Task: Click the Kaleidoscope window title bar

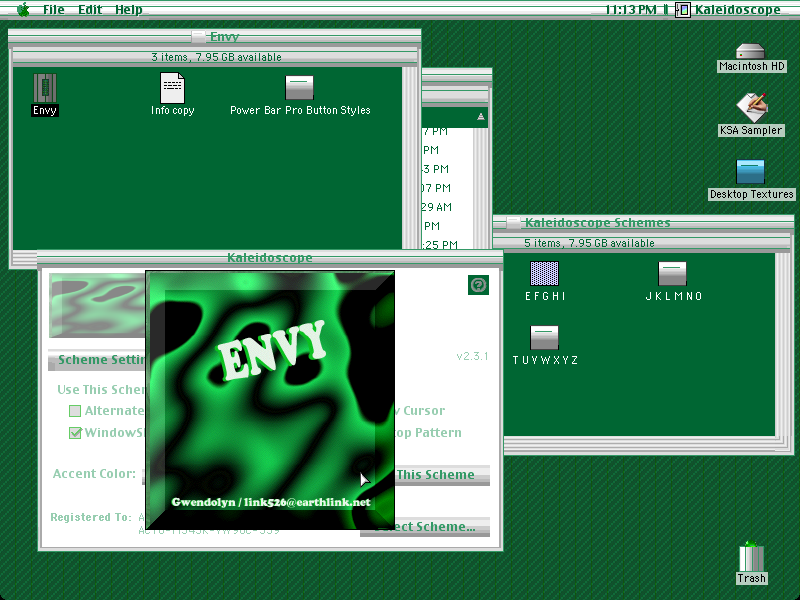Action: coord(270,258)
